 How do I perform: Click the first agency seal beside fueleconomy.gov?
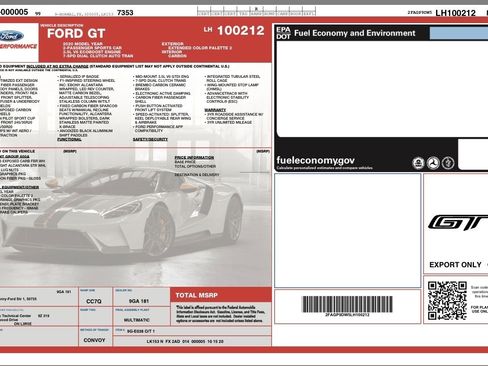418,163
